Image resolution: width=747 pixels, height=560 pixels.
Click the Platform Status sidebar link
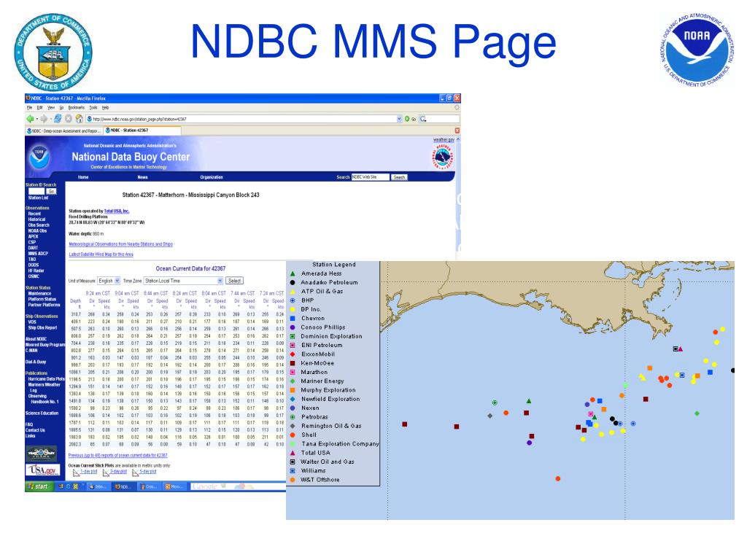tap(42, 299)
